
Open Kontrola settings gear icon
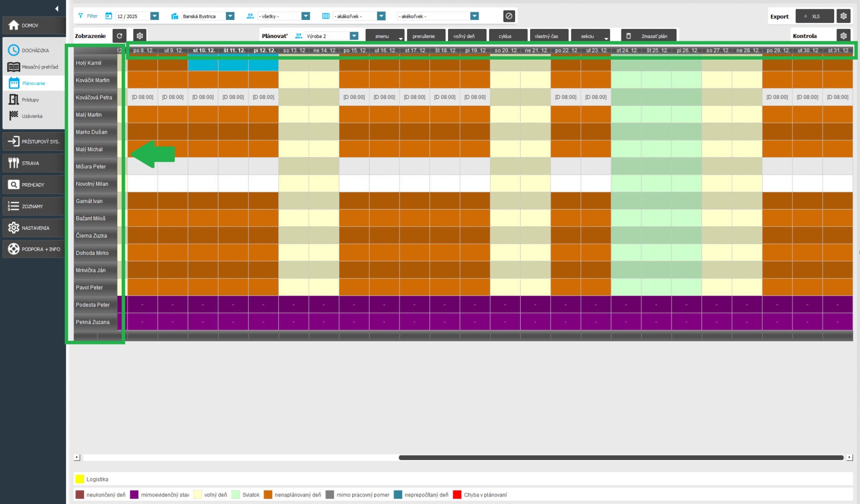coord(843,36)
